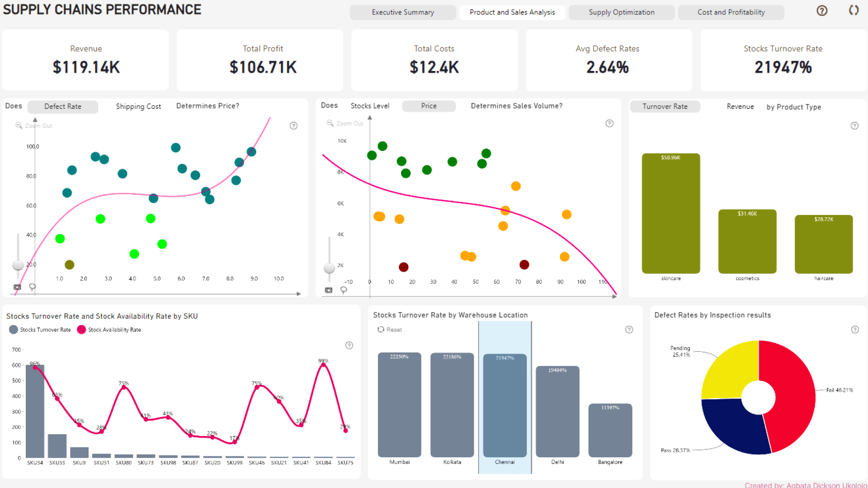Activate lasso select in Determines Price chart
Viewport: 868px width, 488px height.
tap(33, 287)
